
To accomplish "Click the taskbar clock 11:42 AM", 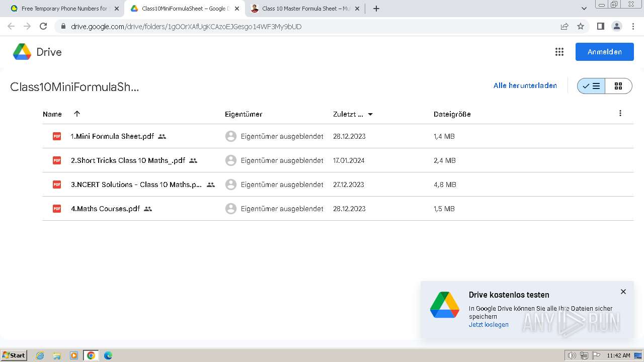I will pos(618,355).
